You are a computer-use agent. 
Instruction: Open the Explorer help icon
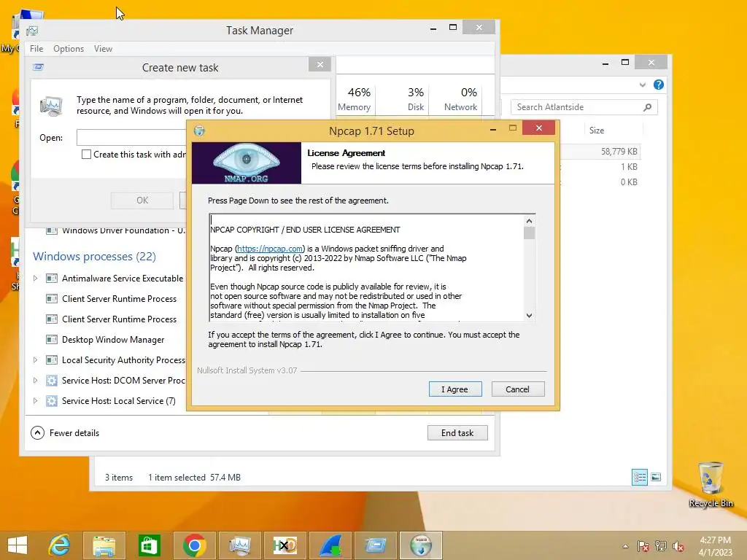659,85
